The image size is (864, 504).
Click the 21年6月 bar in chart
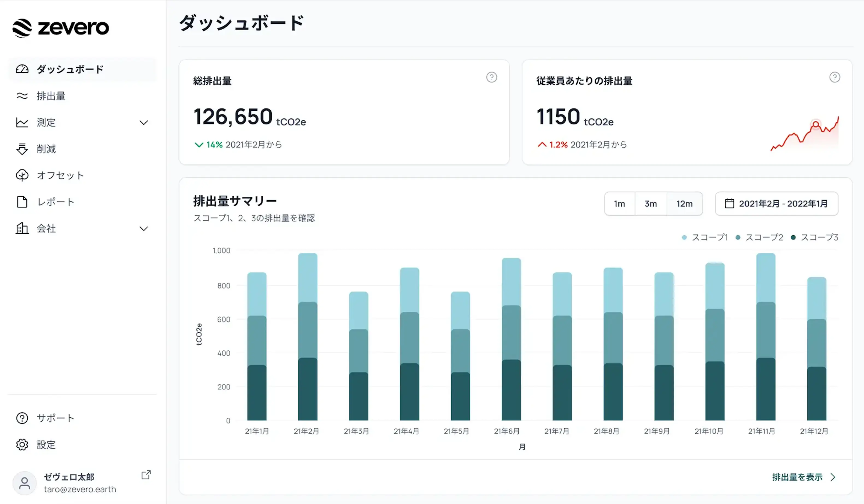tap(511, 339)
